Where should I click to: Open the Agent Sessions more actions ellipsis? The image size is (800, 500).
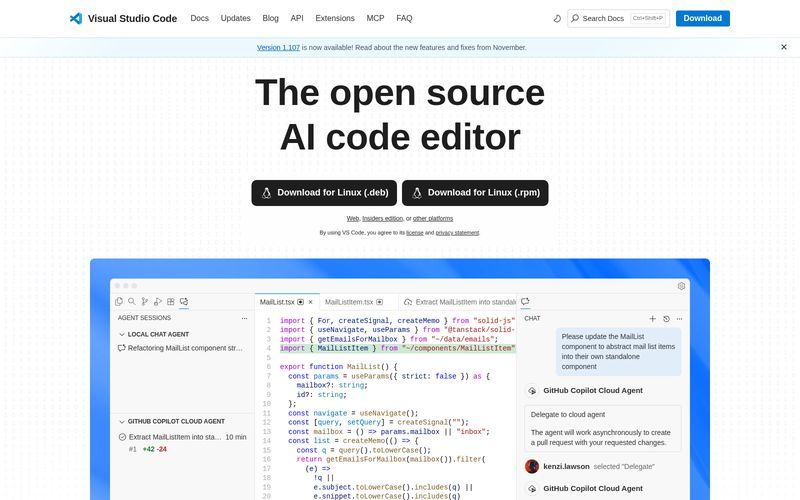244,318
